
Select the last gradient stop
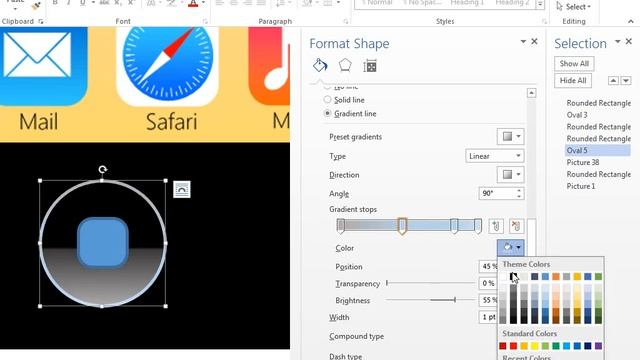[x=478, y=226]
